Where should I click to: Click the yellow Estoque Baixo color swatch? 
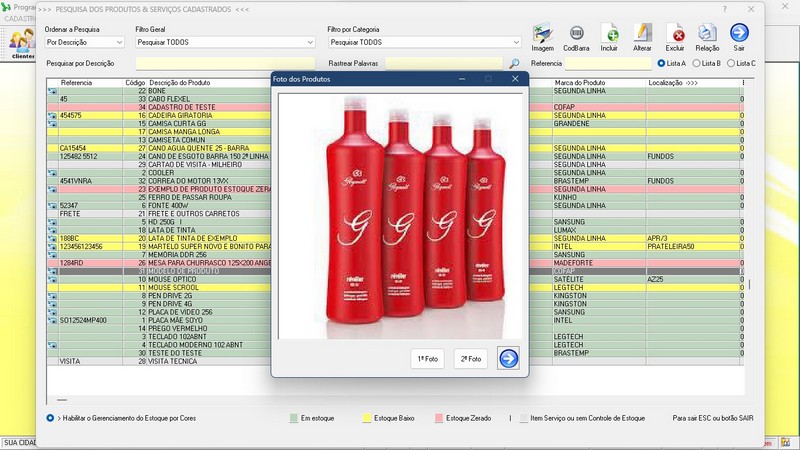click(x=366, y=418)
